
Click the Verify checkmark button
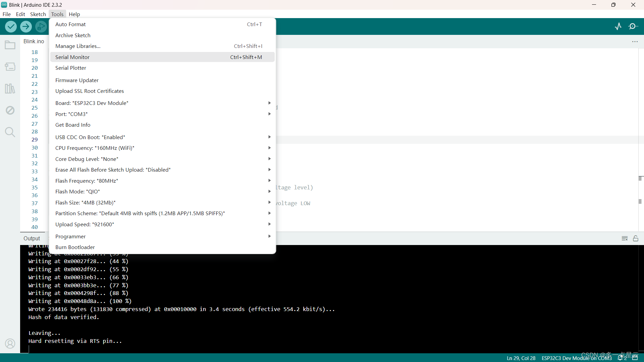pyautogui.click(x=11, y=26)
